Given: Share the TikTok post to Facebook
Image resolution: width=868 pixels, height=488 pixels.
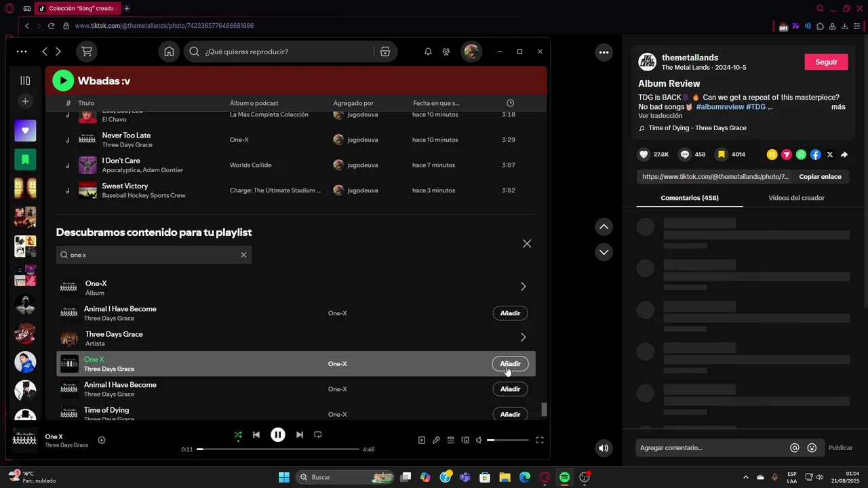Looking at the screenshot, I should coord(815,155).
